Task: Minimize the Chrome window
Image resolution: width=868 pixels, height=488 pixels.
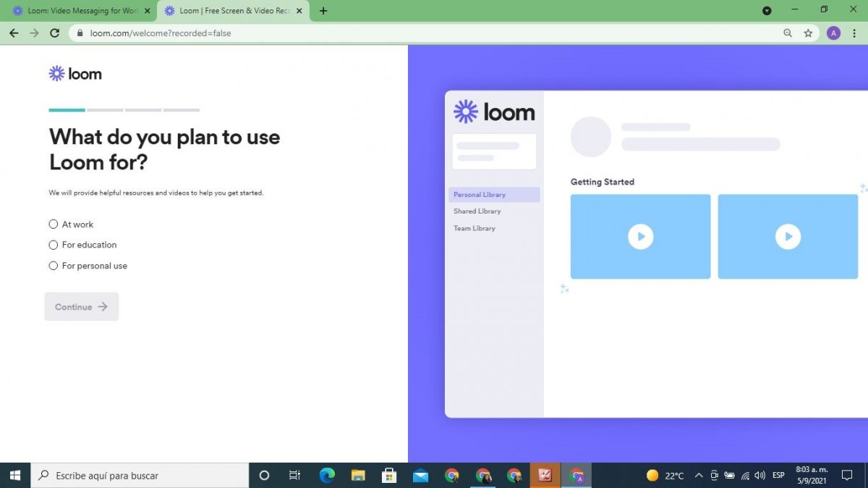Action: point(796,9)
